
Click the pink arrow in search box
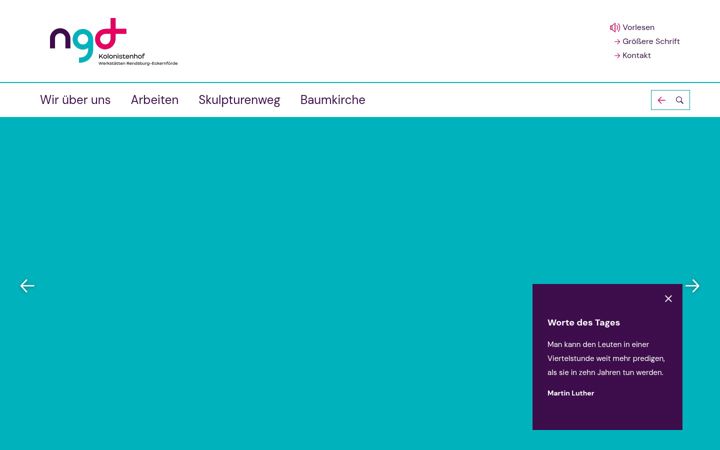(x=661, y=100)
